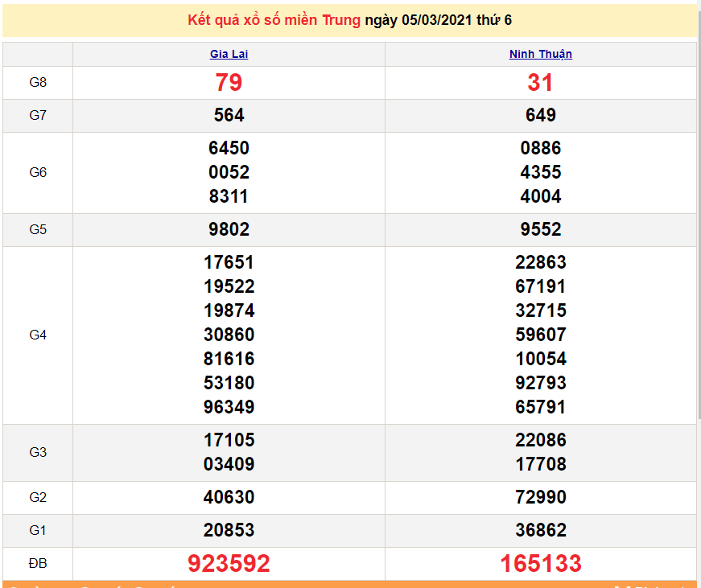Click Gia Lai's jackpot number 923592
Viewport: 701px width, 588px height.
[228, 563]
